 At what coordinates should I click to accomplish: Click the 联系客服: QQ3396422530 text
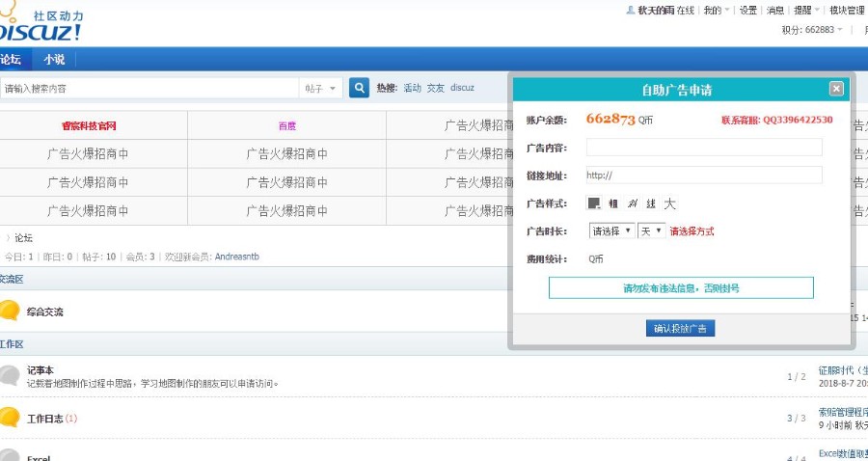point(776,120)
